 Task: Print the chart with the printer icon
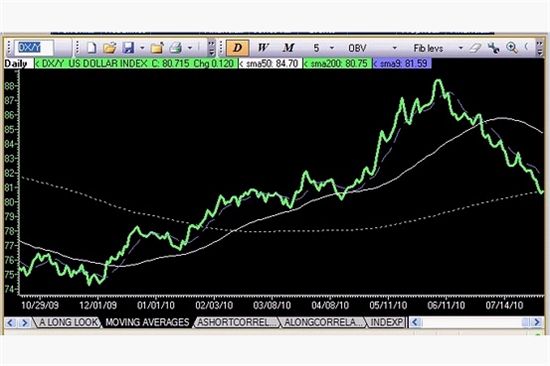pos(175,48)
